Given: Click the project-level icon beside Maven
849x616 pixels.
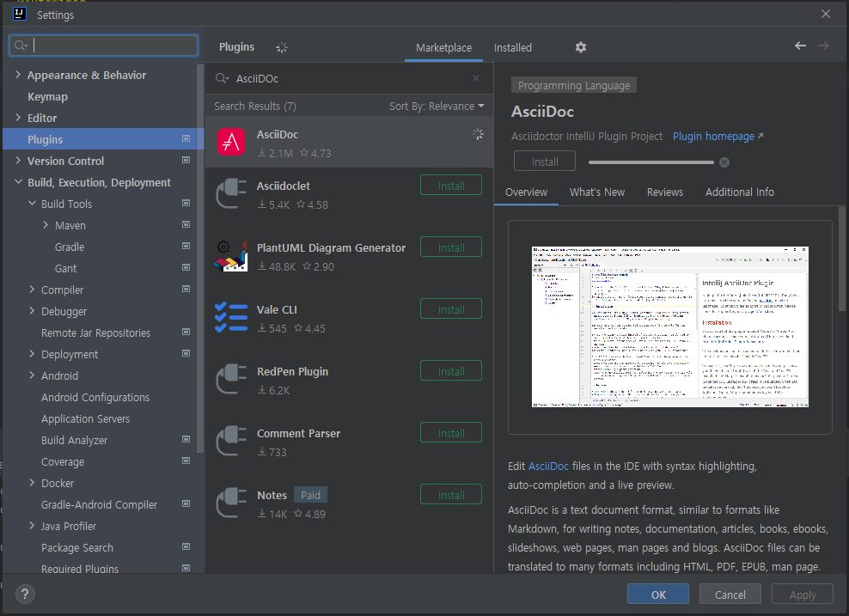Looking at the screenshot, I should point(186,224).
